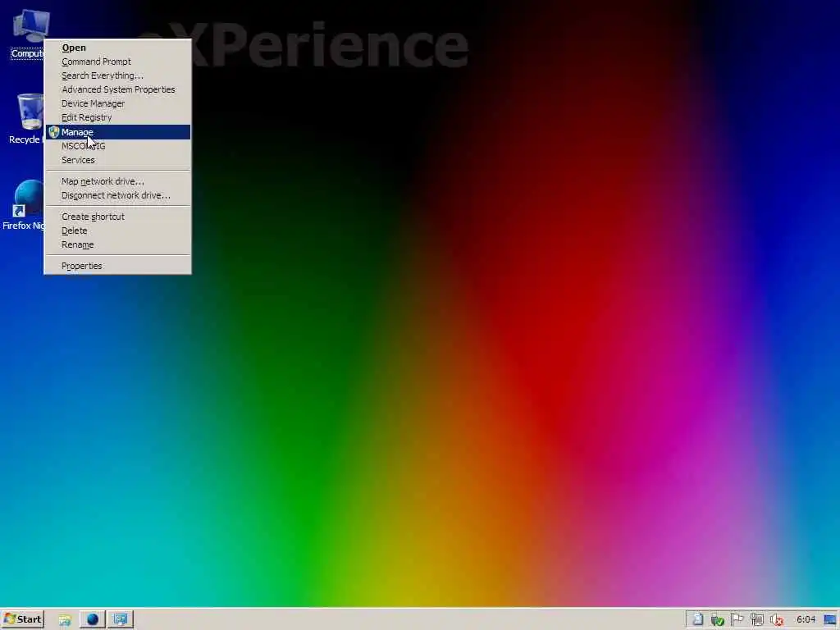Open Windows Explorer quick launch icon

point(65,620)
